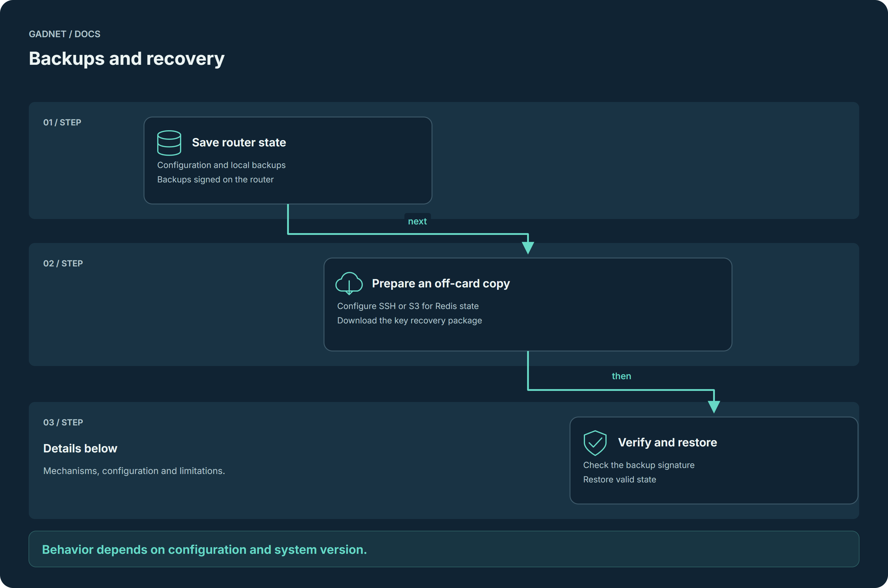The height and width of the screenshot is (588, 888).
Task: Click the Backups and recovery page title
Action: click(127, 58)
